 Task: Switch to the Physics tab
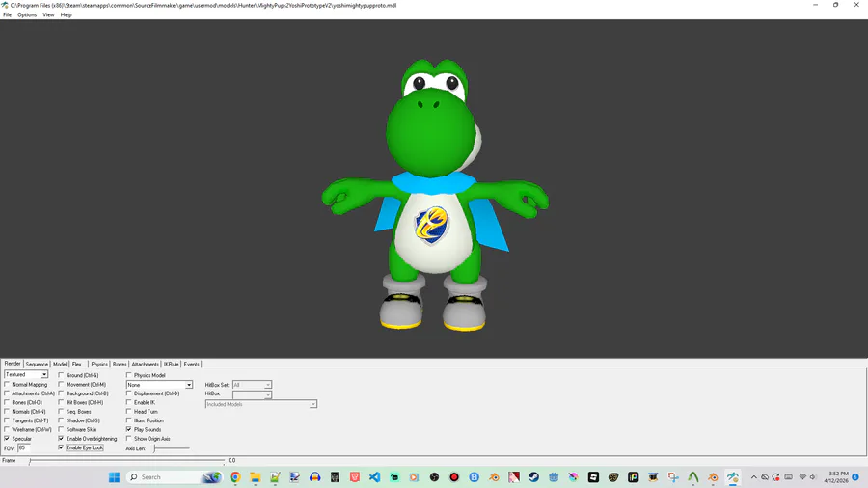click(x=99, y=364)
